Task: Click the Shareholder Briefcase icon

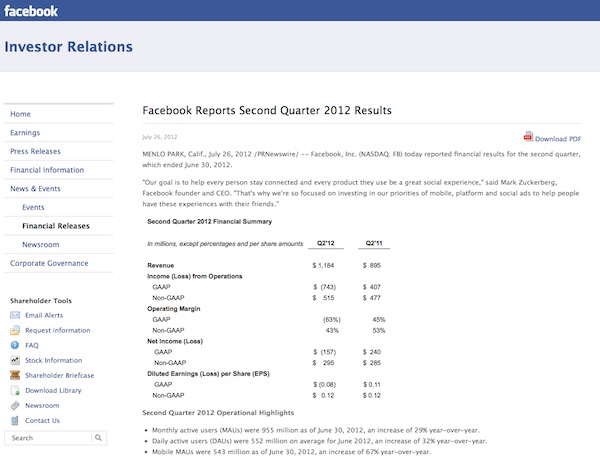Action: (x=15, y=375)
